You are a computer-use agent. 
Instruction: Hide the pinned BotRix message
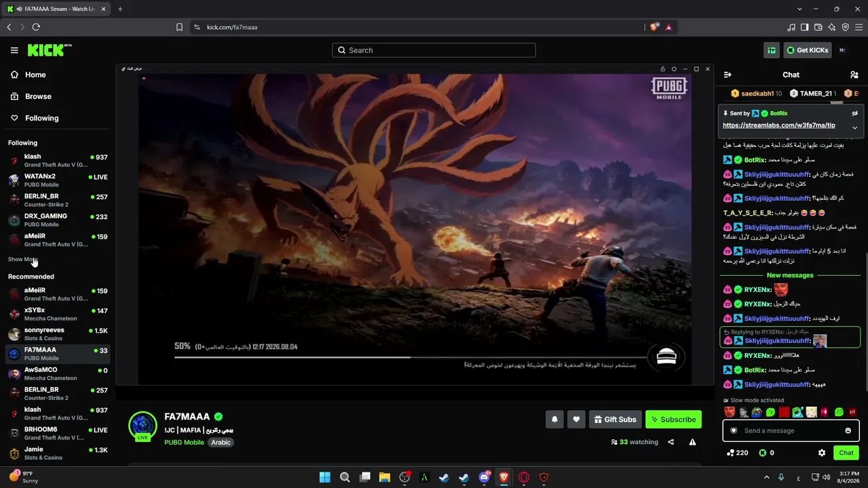pyautogui.click(x=855, y=113)
